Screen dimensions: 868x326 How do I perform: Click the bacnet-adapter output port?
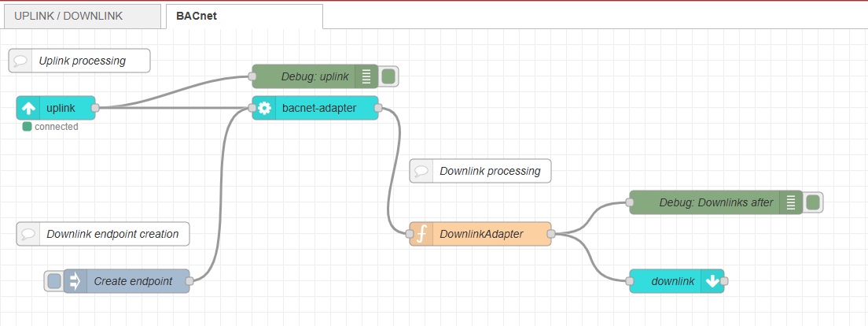377,108
